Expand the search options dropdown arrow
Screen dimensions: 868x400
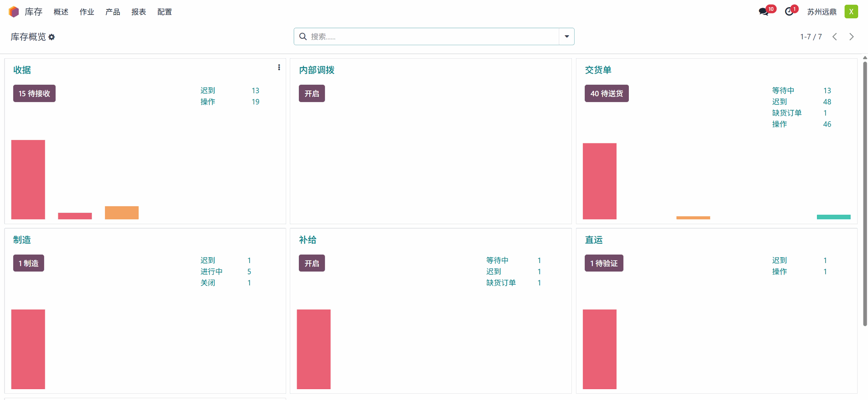pyautogui.click(x=566, y=37)
